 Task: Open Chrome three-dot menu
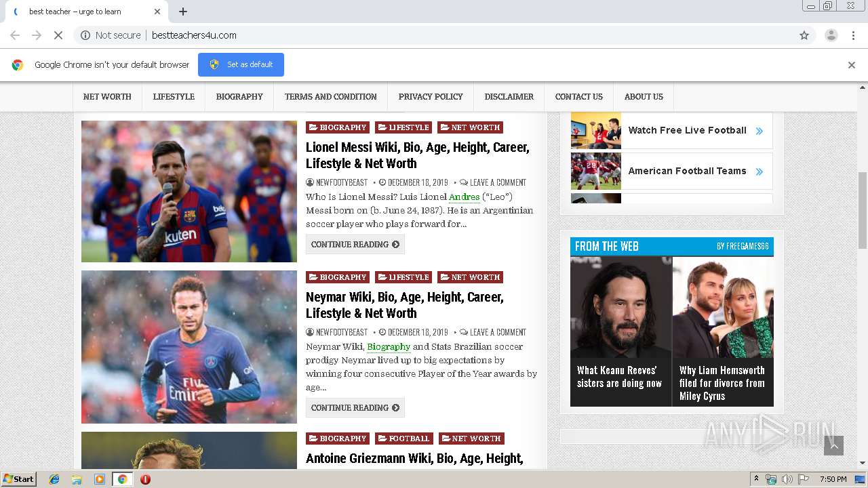point(853,35)
